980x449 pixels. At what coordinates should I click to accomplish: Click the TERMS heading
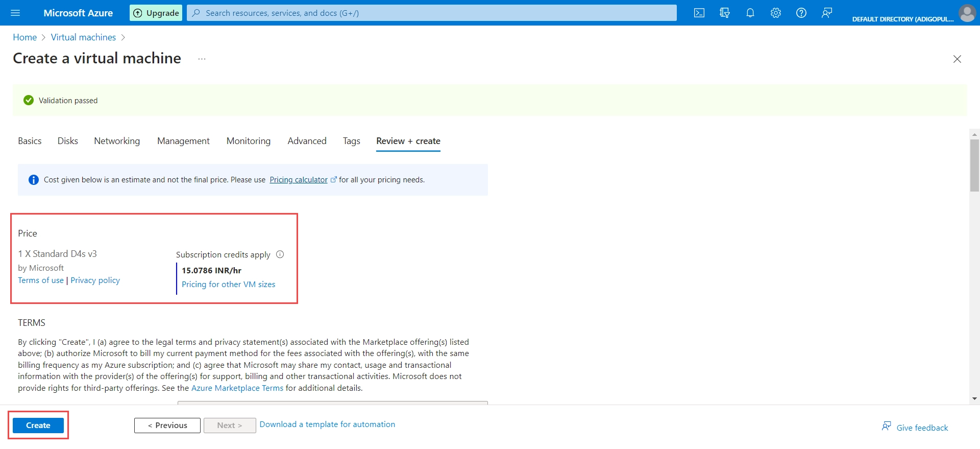click(32, 323)
